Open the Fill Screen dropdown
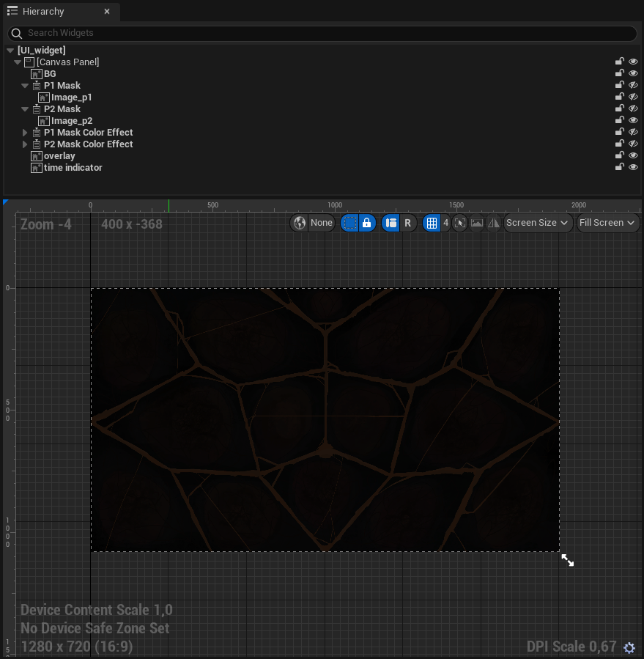The image size is (644, 659). [607, 223]
